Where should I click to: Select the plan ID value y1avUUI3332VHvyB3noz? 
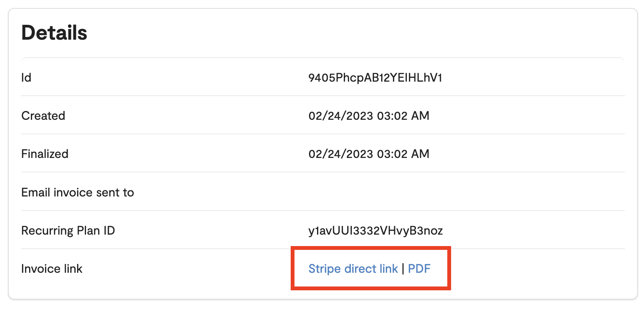coord(376,230)
